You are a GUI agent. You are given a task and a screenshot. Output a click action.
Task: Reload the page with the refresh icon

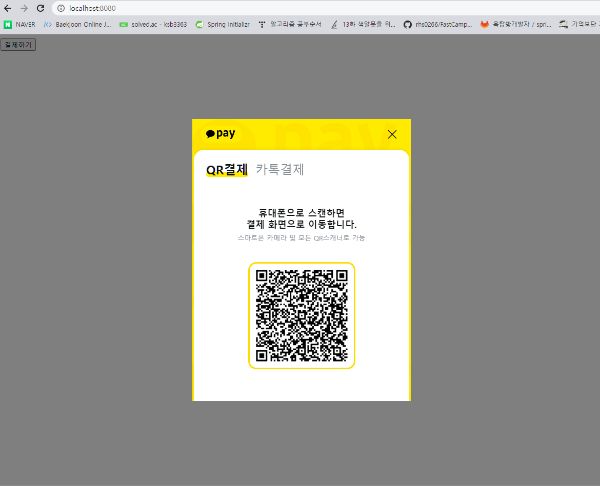pyautogui.click(x=41, y=8)
